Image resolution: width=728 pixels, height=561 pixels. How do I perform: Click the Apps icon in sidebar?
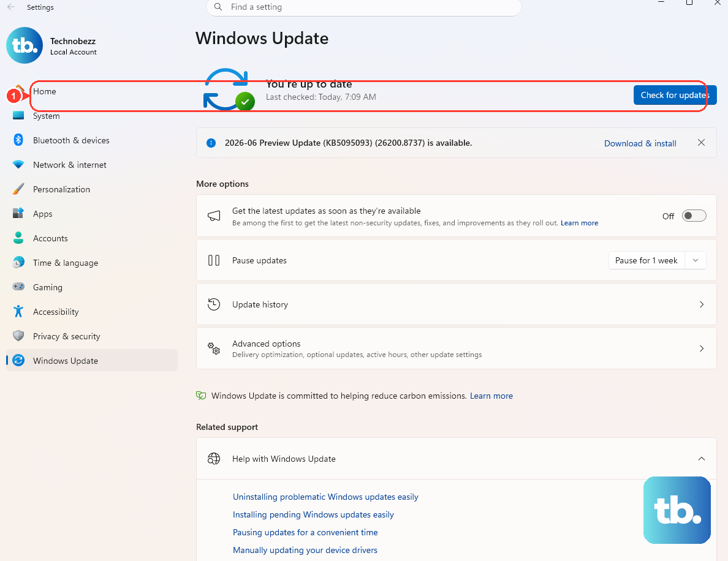tap(18, 214)
